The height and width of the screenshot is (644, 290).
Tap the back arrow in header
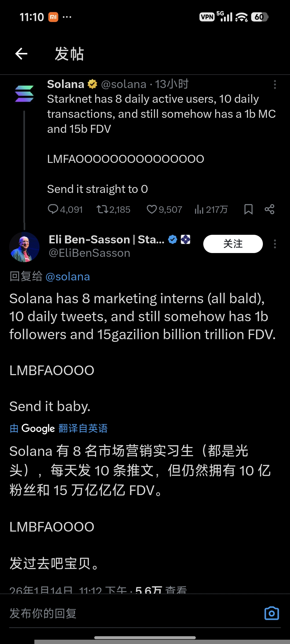tap(21, 54)
